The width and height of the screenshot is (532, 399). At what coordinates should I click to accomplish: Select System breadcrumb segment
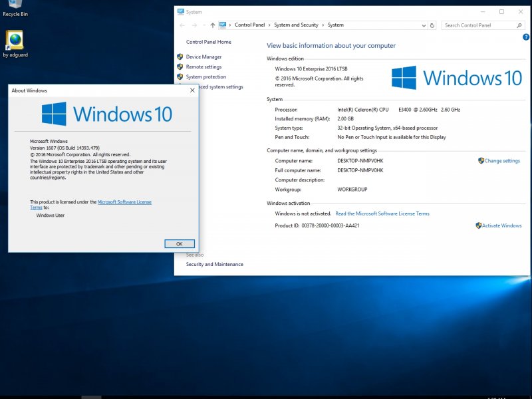click(x=336, y=25)
